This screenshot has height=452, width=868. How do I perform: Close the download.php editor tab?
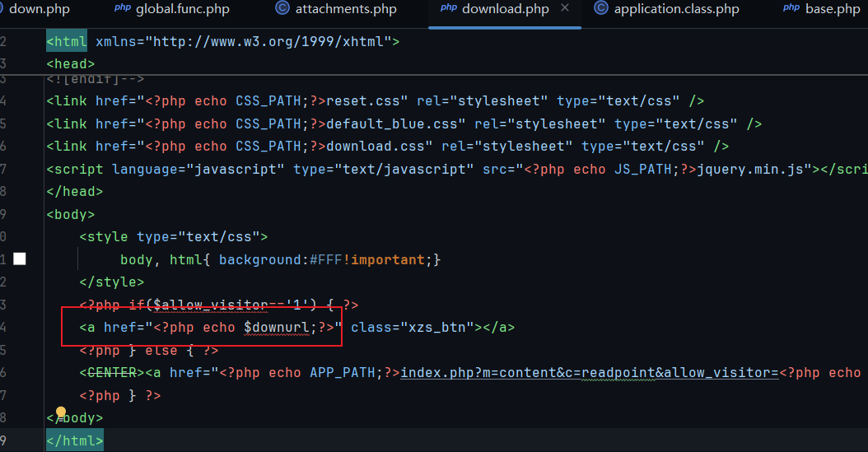[565, 9]
